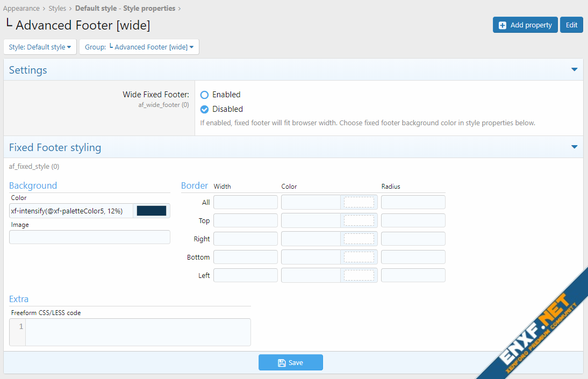Image resolution: width=588 pixels, height=379 pixels.
Task: Click the Edit button
Action: click(x=571, y=25)
